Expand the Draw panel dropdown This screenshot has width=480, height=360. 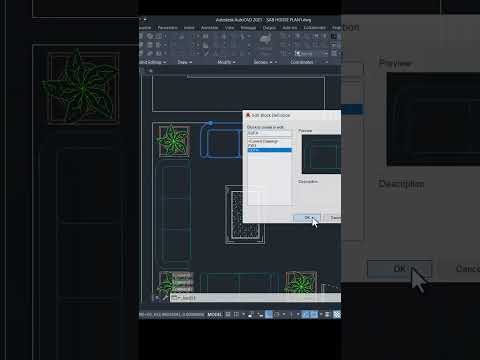pyautogui.click(x=184, y=62)
